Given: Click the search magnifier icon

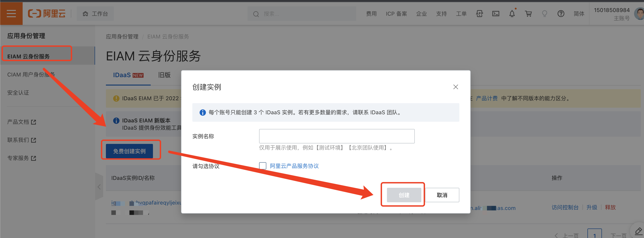Looking at the screenshot, I should [x=256, y=14].
